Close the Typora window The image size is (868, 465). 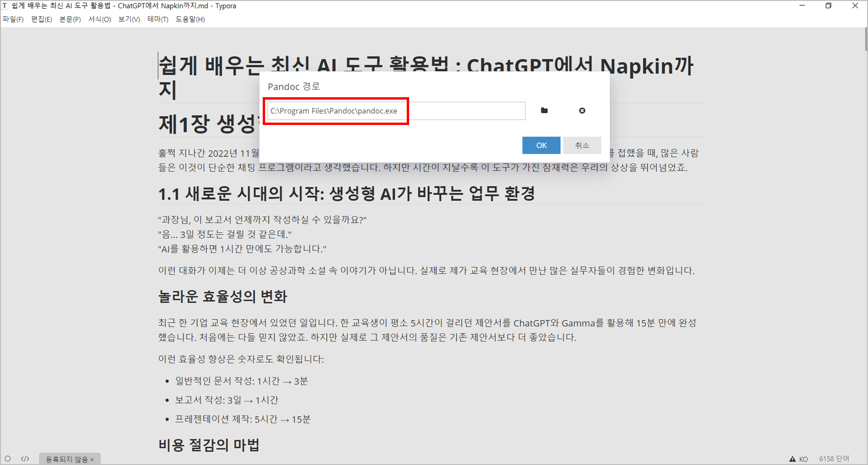pos(855,6)
